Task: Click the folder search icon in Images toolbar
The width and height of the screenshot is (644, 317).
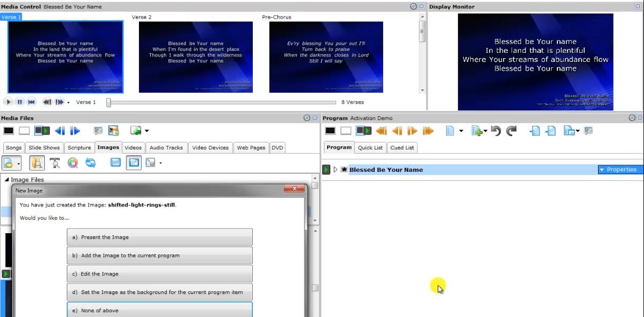Action: coord(37,163)
